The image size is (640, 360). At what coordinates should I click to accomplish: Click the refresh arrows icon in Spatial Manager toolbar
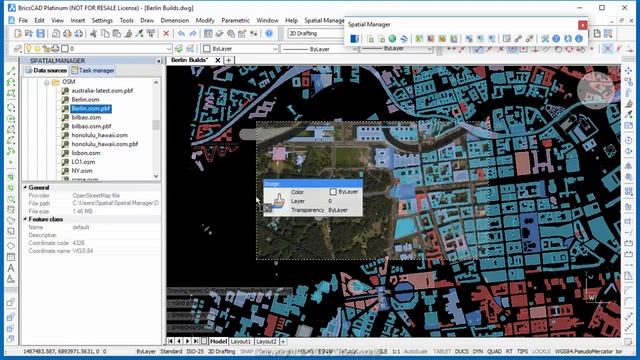567,39
